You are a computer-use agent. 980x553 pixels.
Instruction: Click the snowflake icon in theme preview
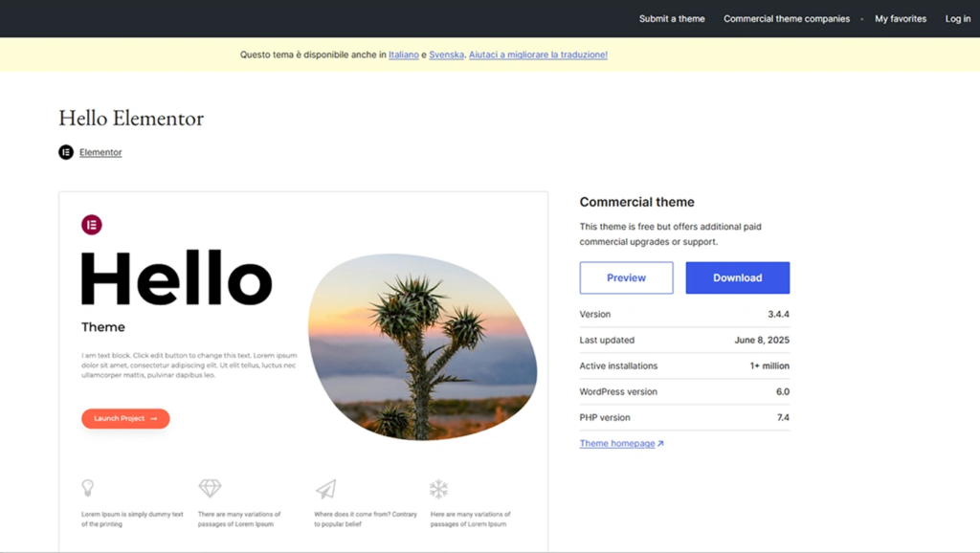tap(438, 489)
